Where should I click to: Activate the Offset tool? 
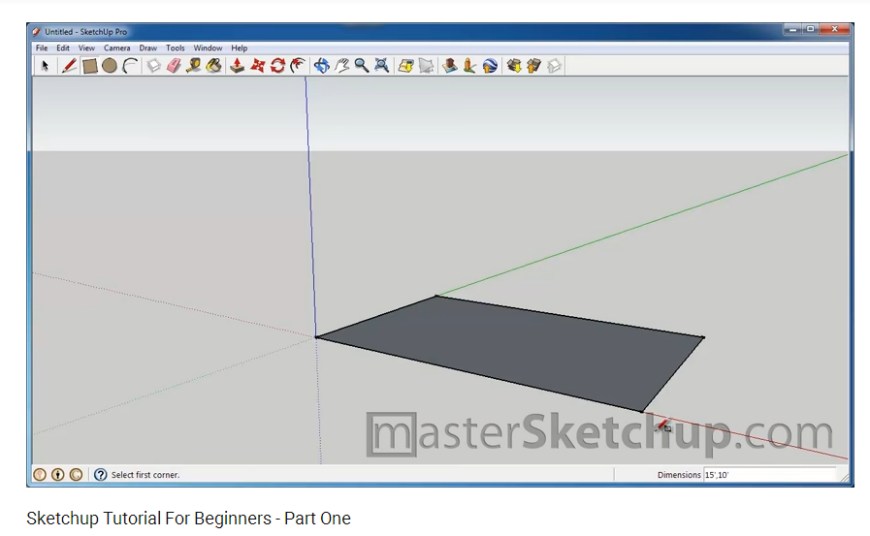(298, 66)
